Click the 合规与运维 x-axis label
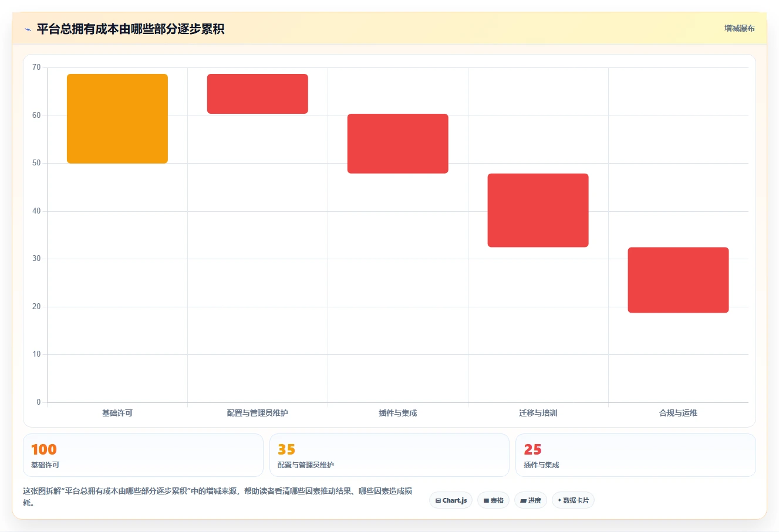This screenshot has width=779, height=532. [679, 413]
